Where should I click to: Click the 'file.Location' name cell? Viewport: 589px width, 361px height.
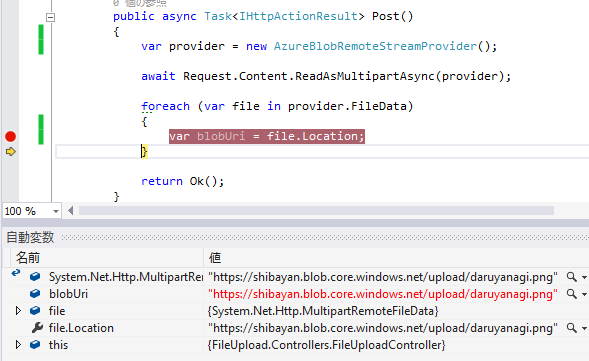[81, 328]
